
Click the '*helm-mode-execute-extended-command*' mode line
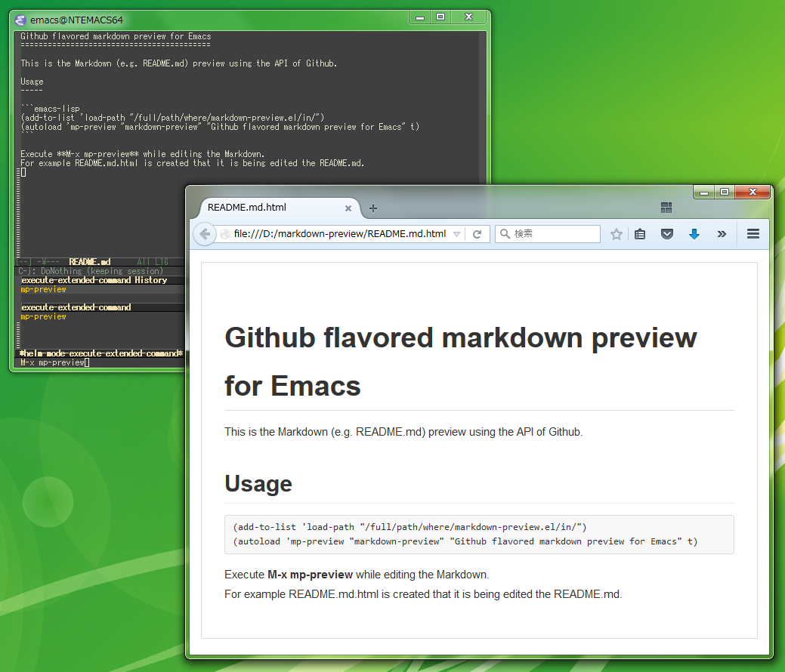pos(102,353)
